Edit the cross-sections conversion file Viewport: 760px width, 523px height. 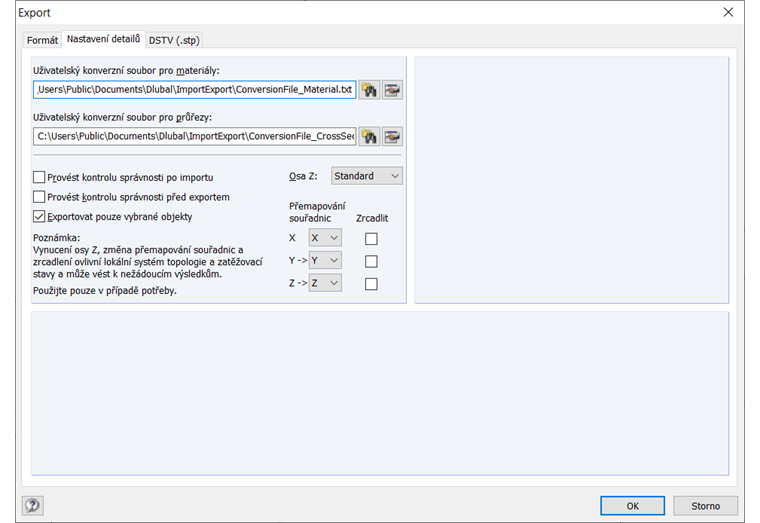click(392, 137)
